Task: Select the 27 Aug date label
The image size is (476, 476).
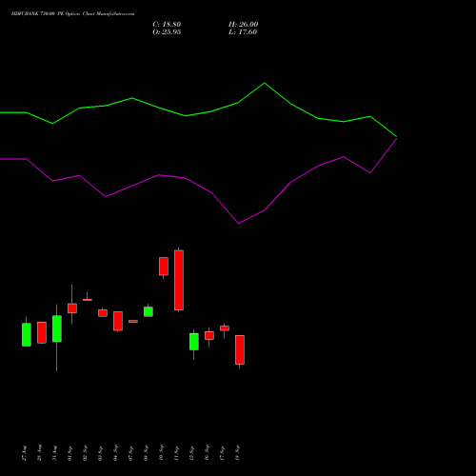Action: (x=25, y=453)
